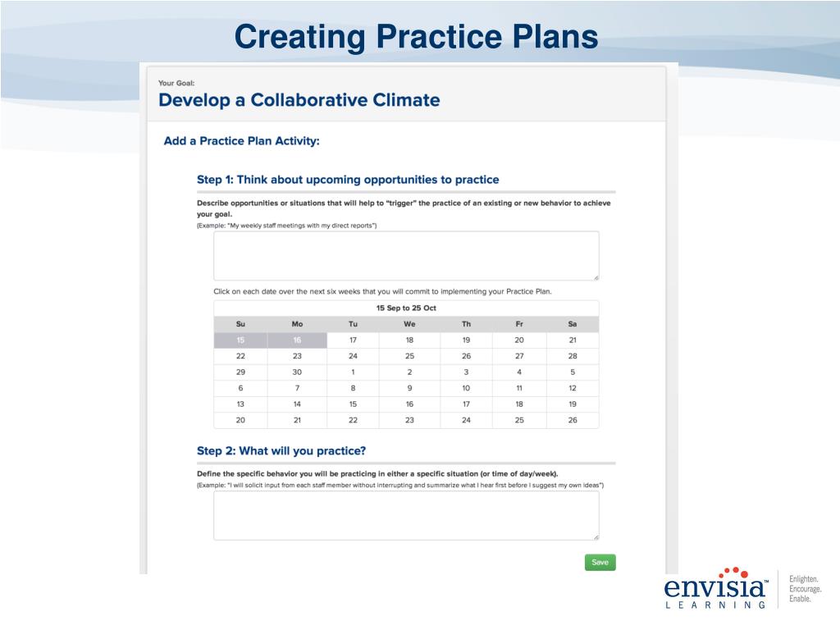840x630 pixels.
Task: Select October 3 in the calendar
Action: tap(466, 372)
